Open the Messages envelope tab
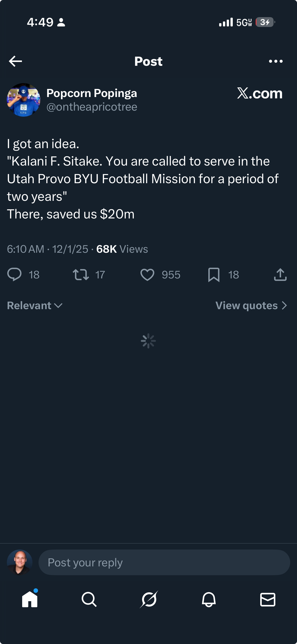The width and height of the screenshot is (297, 644). click(x=268, y=599)
